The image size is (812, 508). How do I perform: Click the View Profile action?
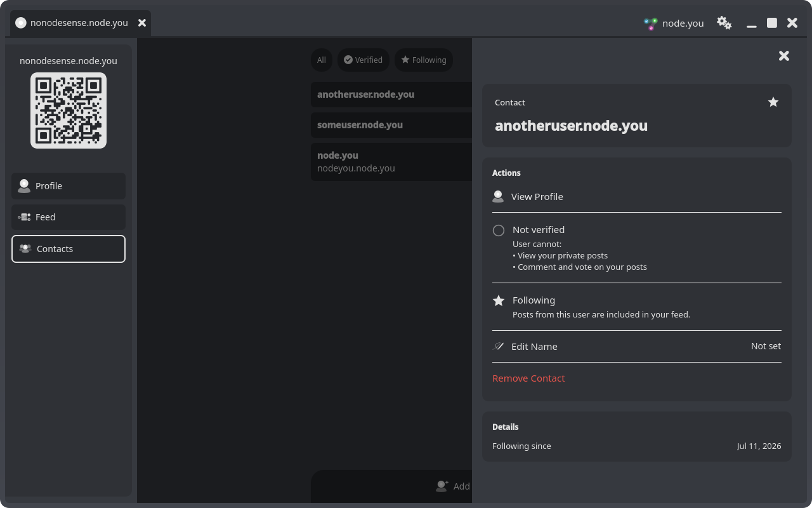point(637,197)
